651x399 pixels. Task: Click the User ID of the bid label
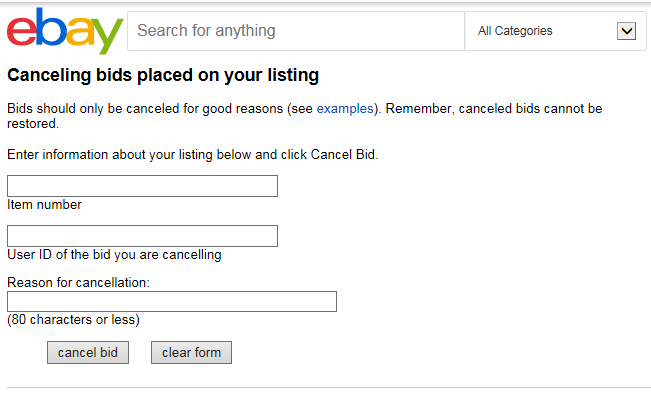pos(114,255)
